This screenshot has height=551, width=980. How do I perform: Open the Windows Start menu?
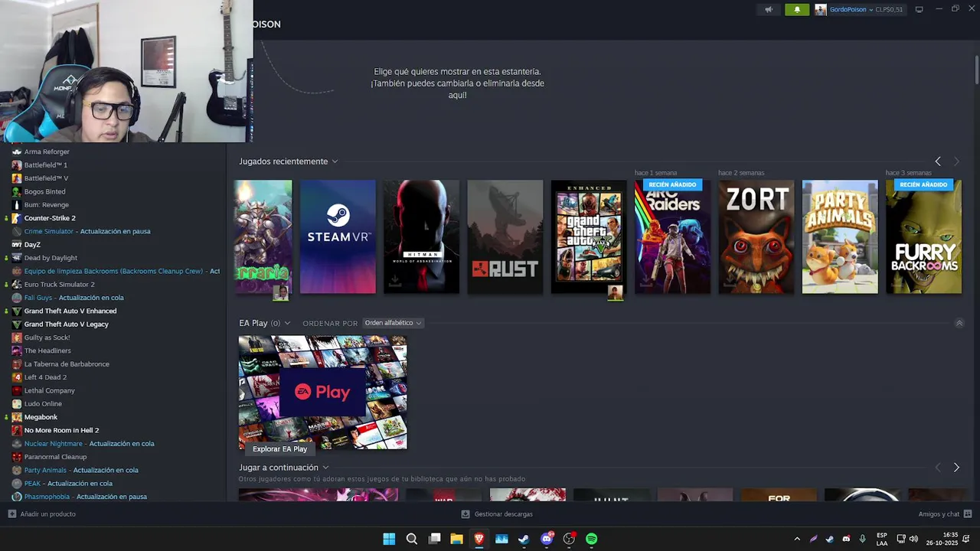pos(389,539)
